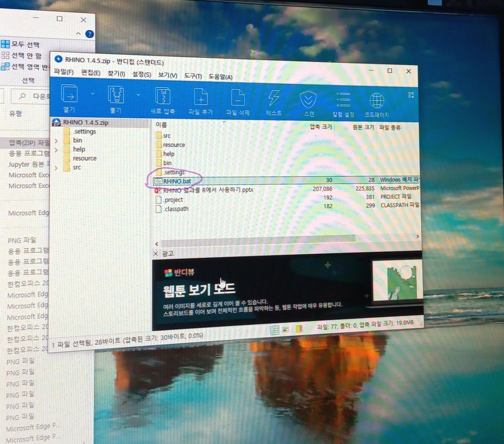This screenshot has width=504, height=444.
Task: Run the 테스트 (Test) archive tool
Action: (x=273, y=99)
